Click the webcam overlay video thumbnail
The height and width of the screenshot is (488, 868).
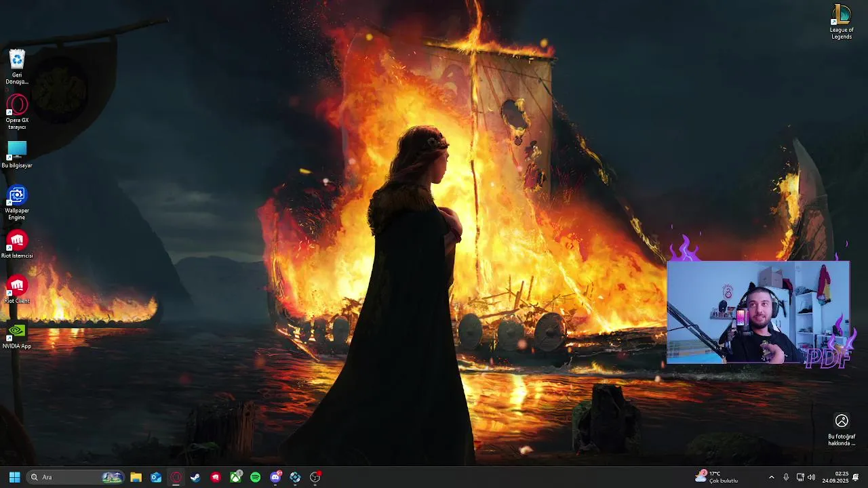point(758,312)
